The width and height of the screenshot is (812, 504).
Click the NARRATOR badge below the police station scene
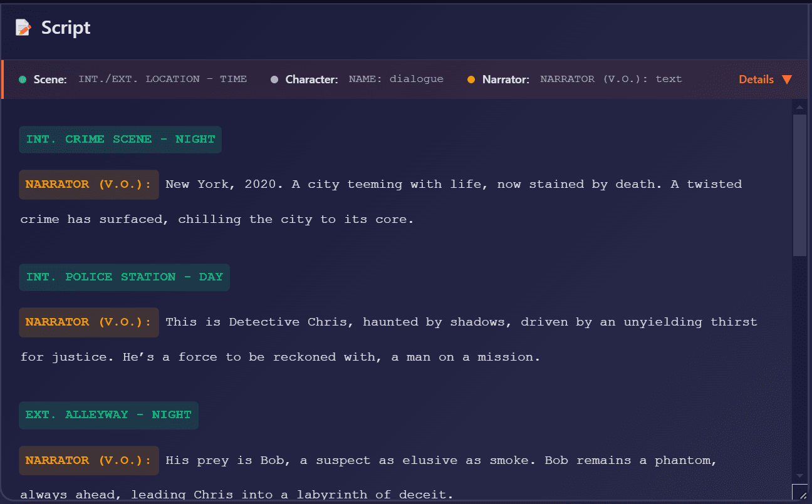(88, 322)
